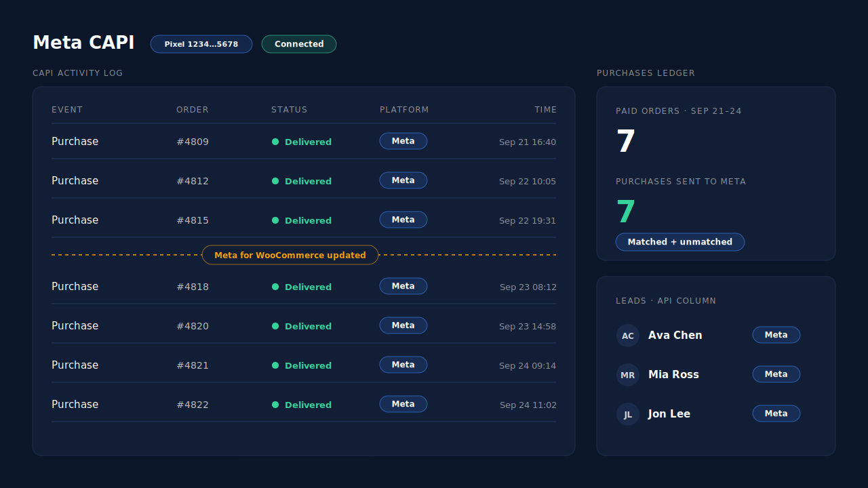The image size is (868, 488).
Task: Click the Delivered status for order #4809
Action: coord(302,142)
